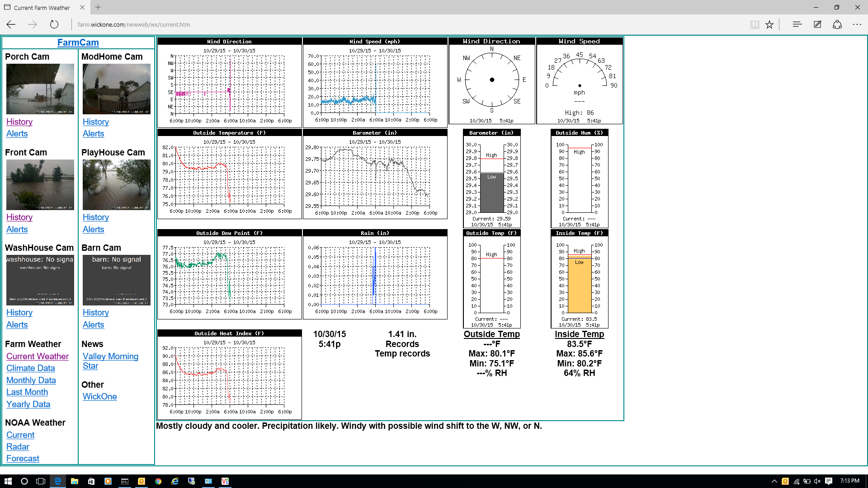
Task: Open the Barn Cam no-signal image
Action: [x=117, y=280]
